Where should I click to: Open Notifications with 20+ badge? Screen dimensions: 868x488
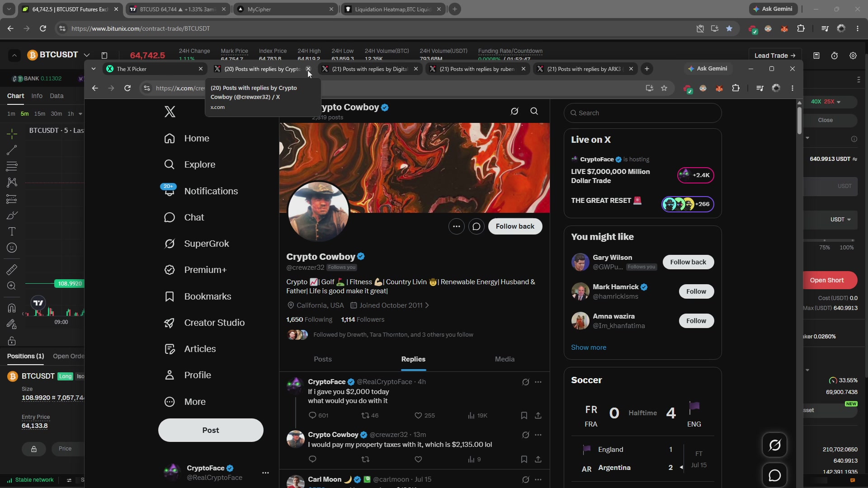(x=201, y=191)
